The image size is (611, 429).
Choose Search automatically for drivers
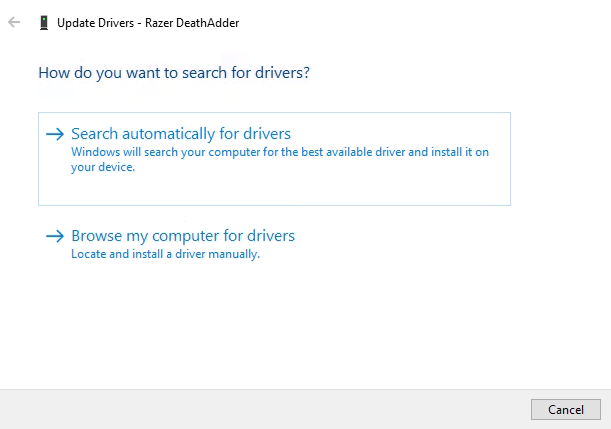[274, 159]
